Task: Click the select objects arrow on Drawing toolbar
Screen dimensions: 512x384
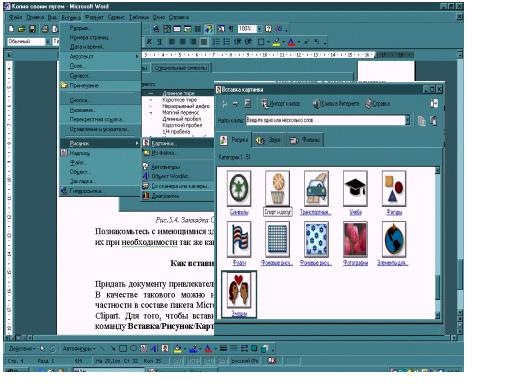Action: pyautogui.click(x=42, y=349)
